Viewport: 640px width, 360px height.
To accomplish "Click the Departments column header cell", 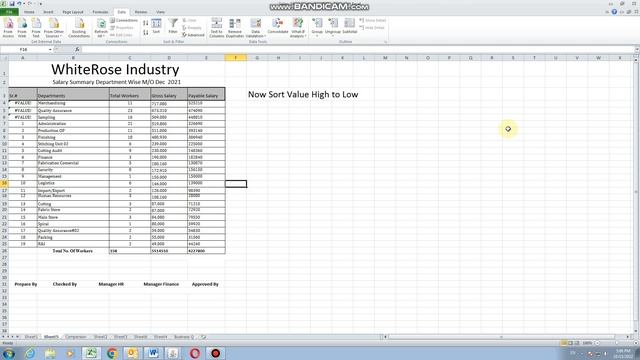I will pos(73,94).
